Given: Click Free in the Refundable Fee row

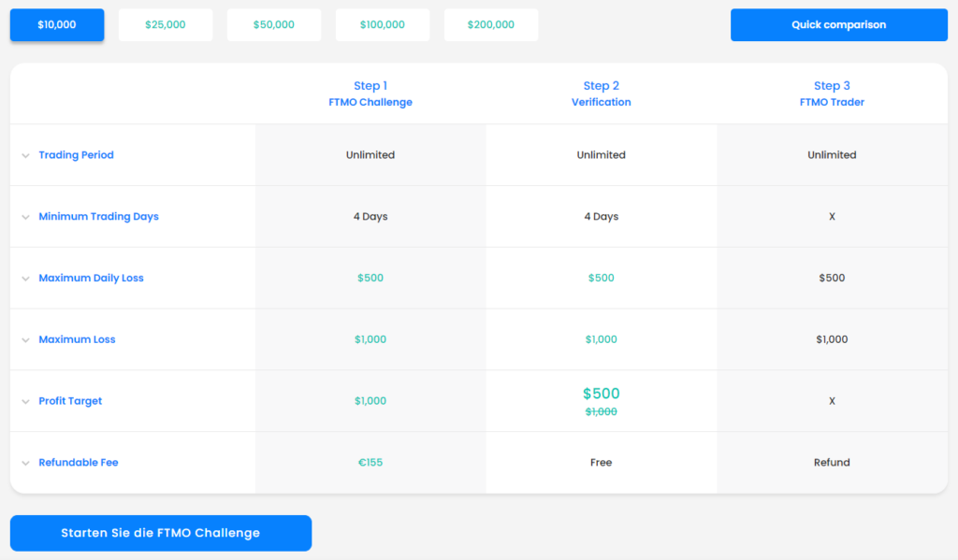Looking at the screenshot, I should point(602,463).
